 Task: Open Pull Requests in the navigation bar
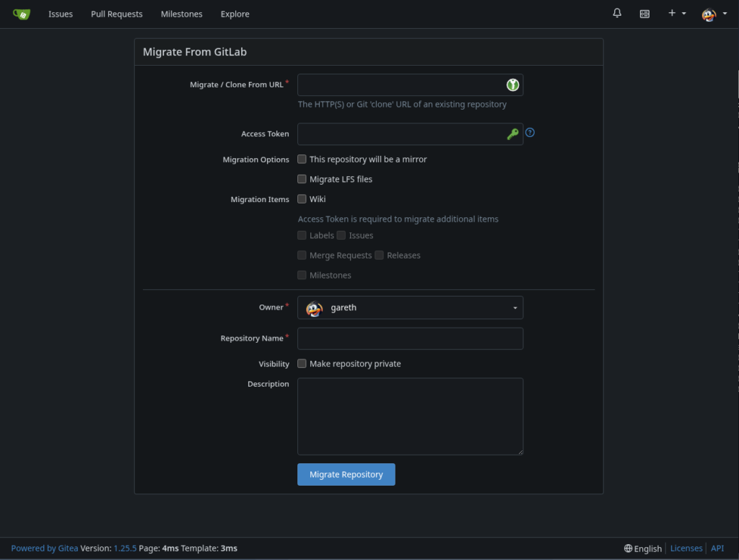pyautogui.click(x=117, y=14)
